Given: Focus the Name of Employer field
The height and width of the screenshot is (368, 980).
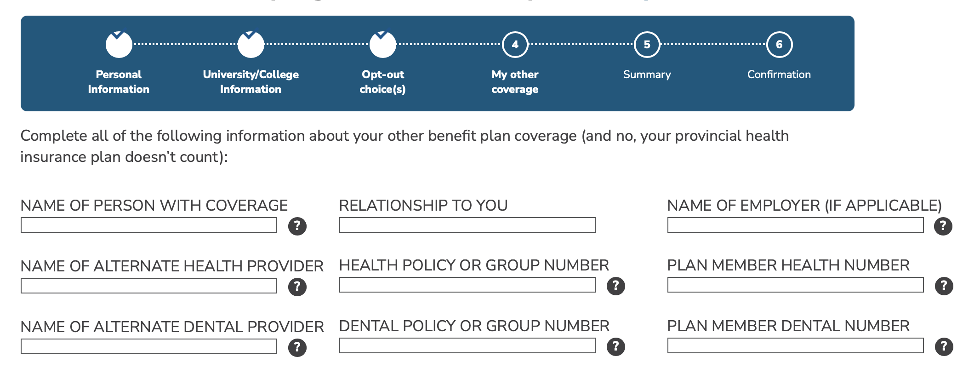Looking at the screenshot, I should [796, 225].
